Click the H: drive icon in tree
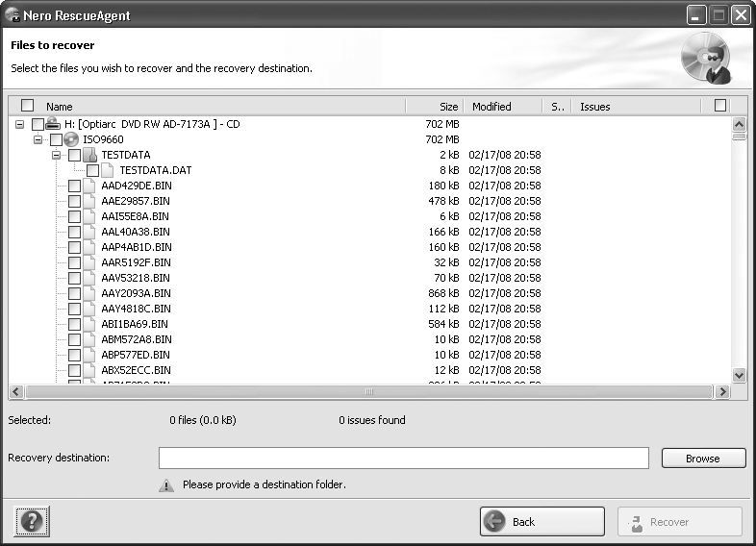This screenshot has width=756, height=546. pos(54,124)
